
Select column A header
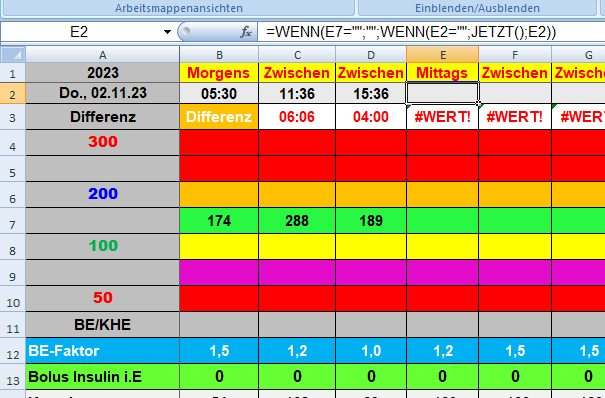click(103, 55)
